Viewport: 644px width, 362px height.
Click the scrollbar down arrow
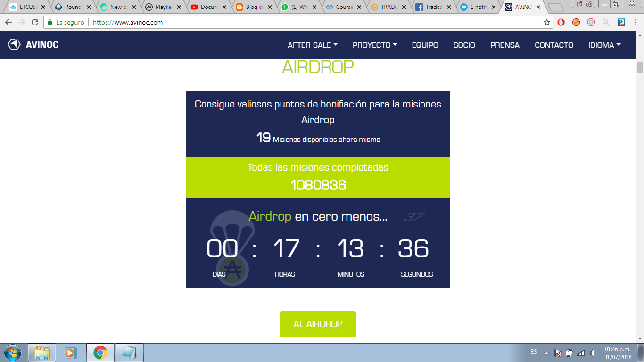point(640,339)
